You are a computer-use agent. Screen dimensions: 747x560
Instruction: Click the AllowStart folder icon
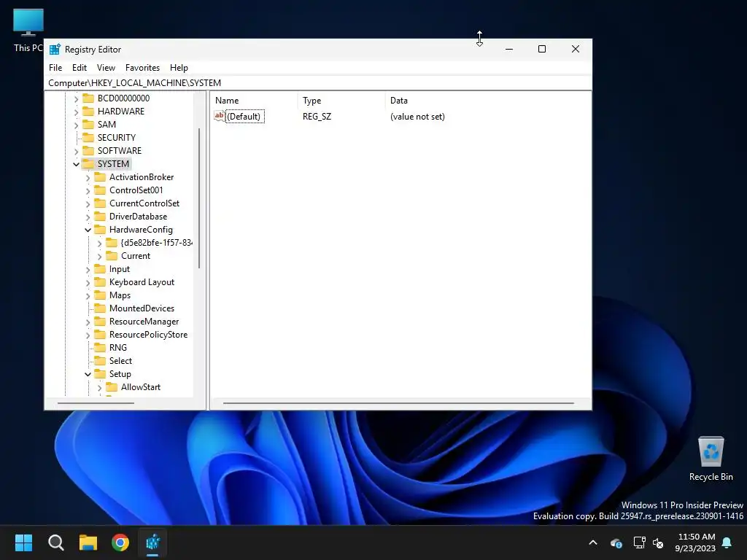(112, 387)
